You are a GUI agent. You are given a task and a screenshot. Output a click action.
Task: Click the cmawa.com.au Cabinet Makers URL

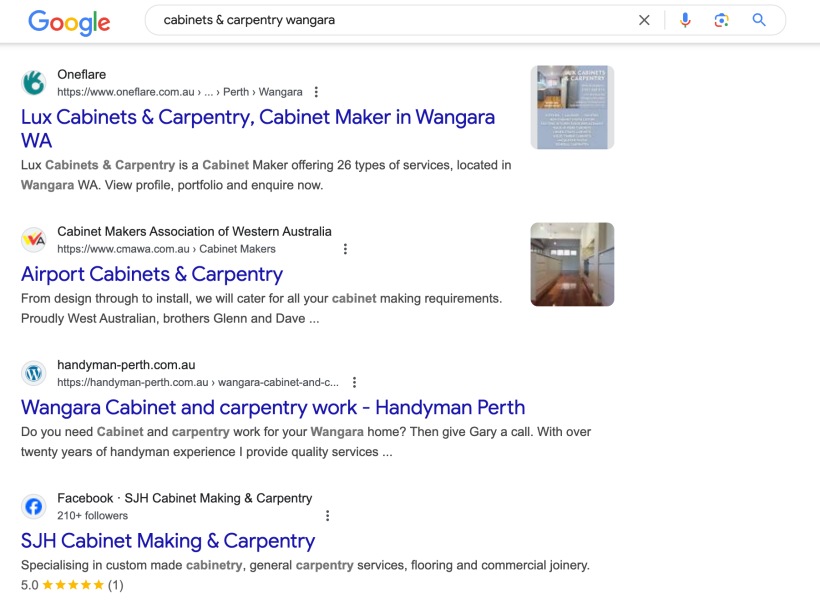166,249
